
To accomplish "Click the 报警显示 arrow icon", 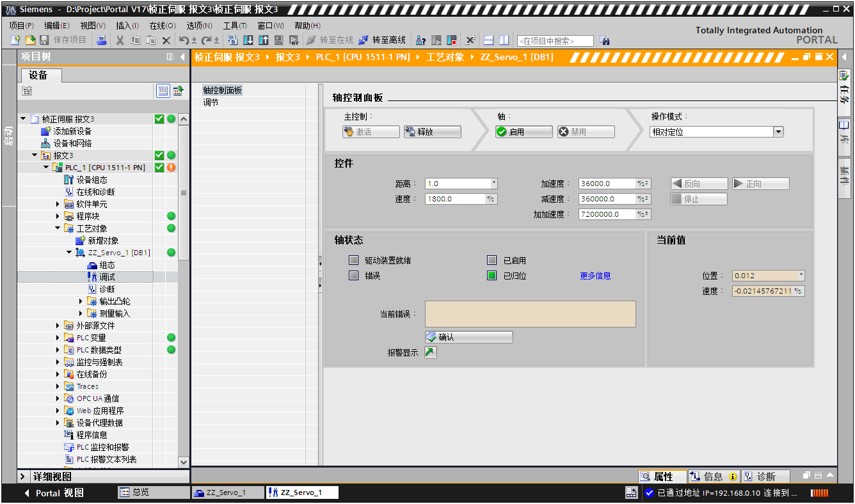I will [431, 352].
